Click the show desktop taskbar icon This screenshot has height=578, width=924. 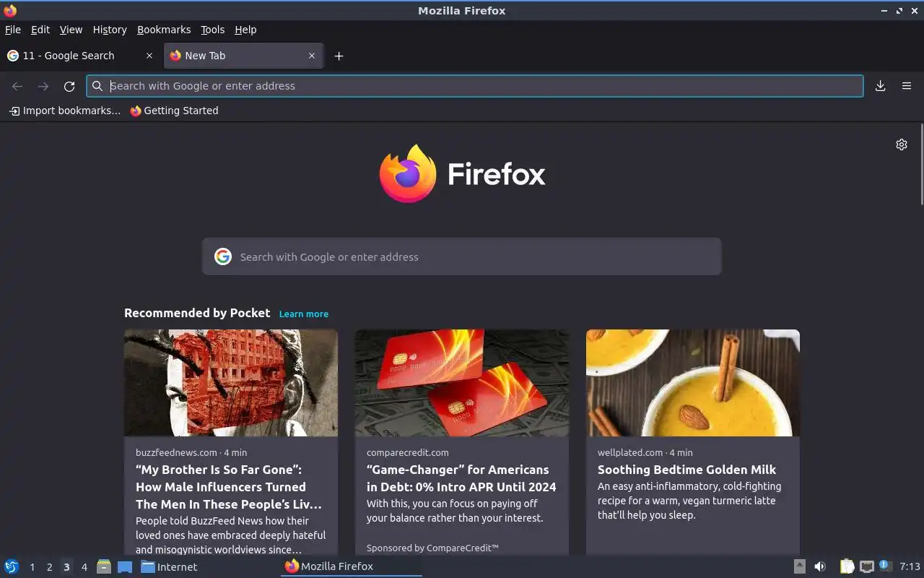point(125,566)
